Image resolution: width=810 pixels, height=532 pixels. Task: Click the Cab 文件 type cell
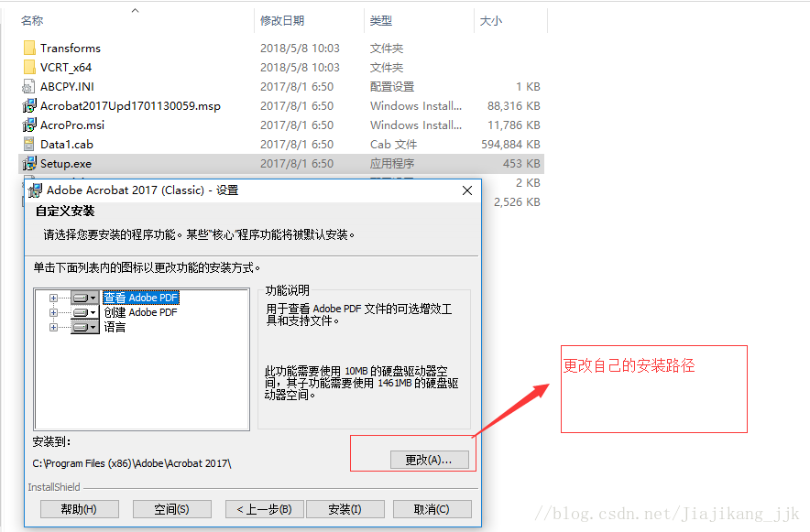394,144
